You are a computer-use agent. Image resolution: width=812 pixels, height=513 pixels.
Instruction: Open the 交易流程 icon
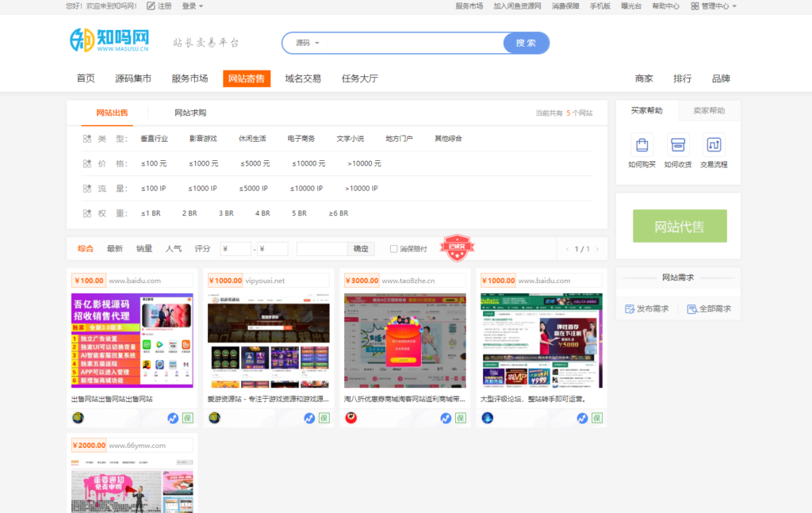(714, 145)
